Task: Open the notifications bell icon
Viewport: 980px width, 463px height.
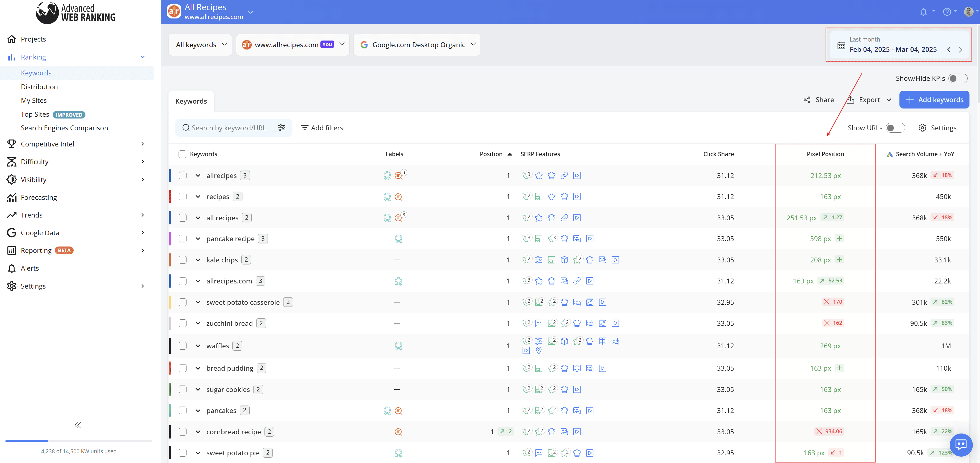Action: click(x=923, y=12)
